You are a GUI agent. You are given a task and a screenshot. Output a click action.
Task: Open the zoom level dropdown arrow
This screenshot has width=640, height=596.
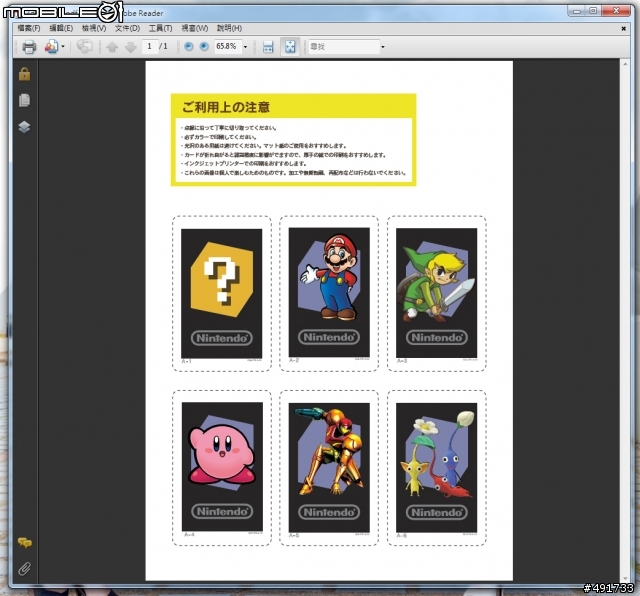(x=245, y=47)
